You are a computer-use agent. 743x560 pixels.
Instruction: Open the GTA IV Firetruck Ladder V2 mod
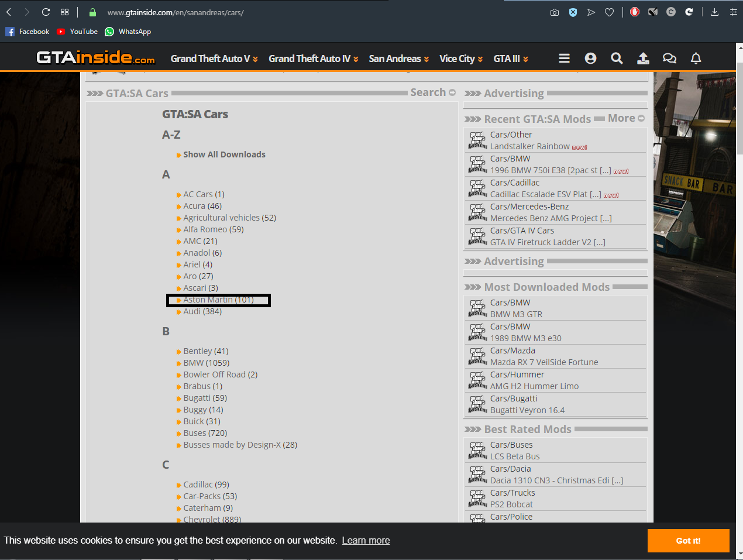[x=548, y=242]
